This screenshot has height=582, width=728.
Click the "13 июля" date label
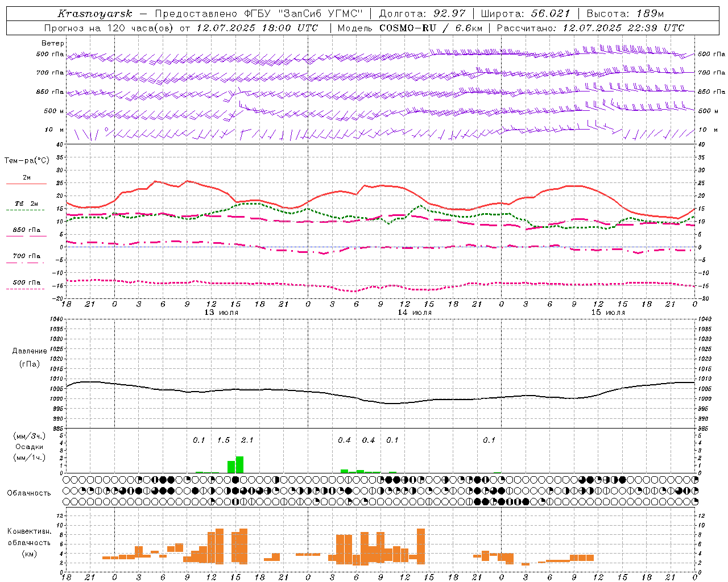221,313
